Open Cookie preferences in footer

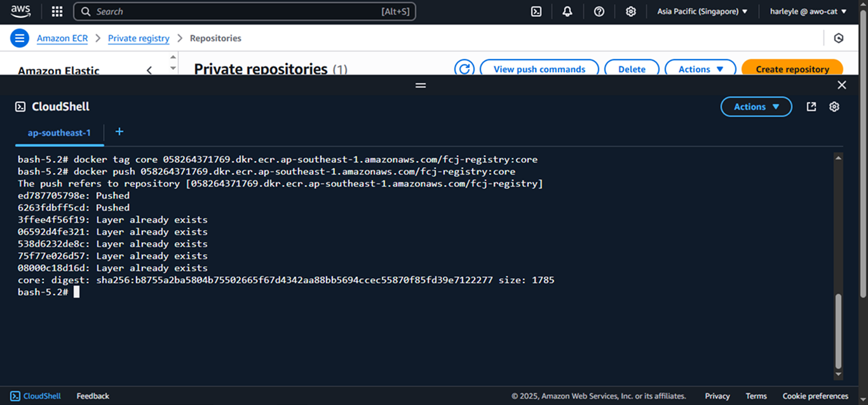tap(815, 396)
